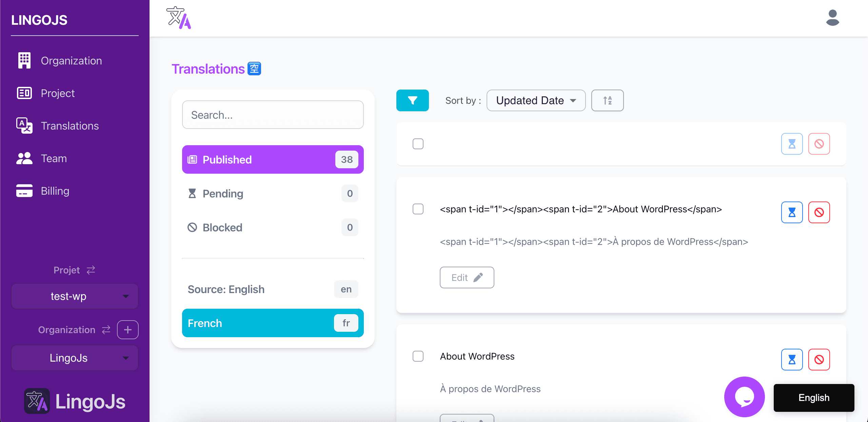The image size is (868, 422).
Task: Click the Search translations field
Action: click(273, 115)
